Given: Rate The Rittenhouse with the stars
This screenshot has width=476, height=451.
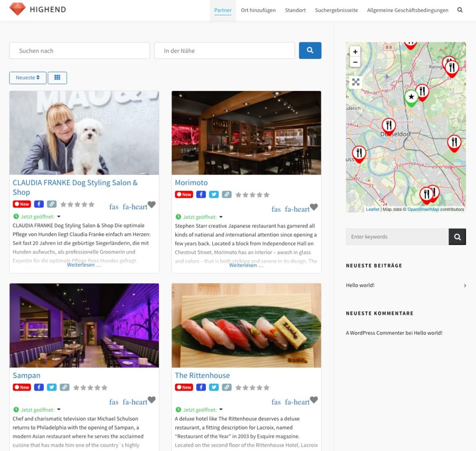Looking at the screenshot, I should (252, 388).
